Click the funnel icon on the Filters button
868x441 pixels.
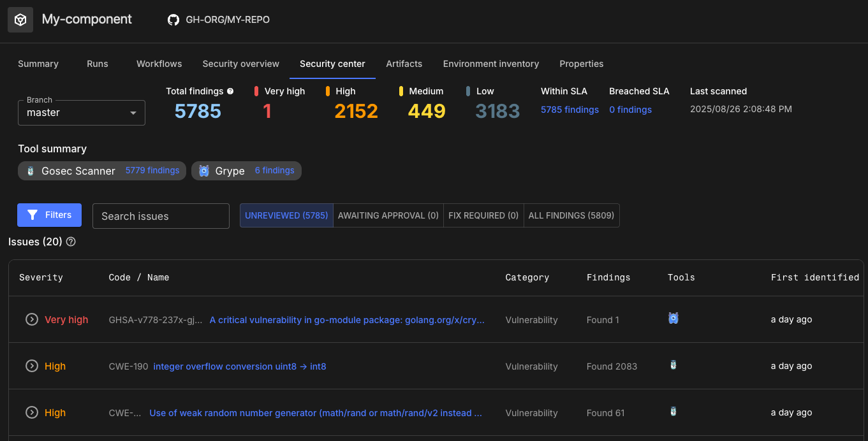click(33, 215)
